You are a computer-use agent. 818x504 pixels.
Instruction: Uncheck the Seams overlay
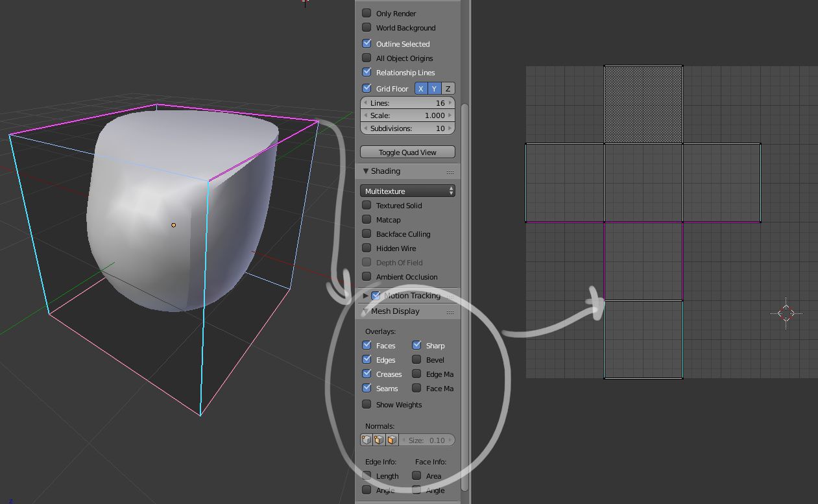point(367,388)
